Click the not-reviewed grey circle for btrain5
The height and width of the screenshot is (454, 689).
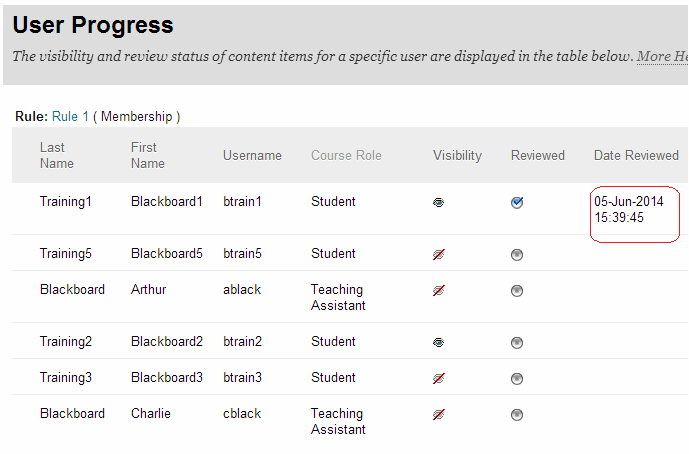click(x=517, y=254)
